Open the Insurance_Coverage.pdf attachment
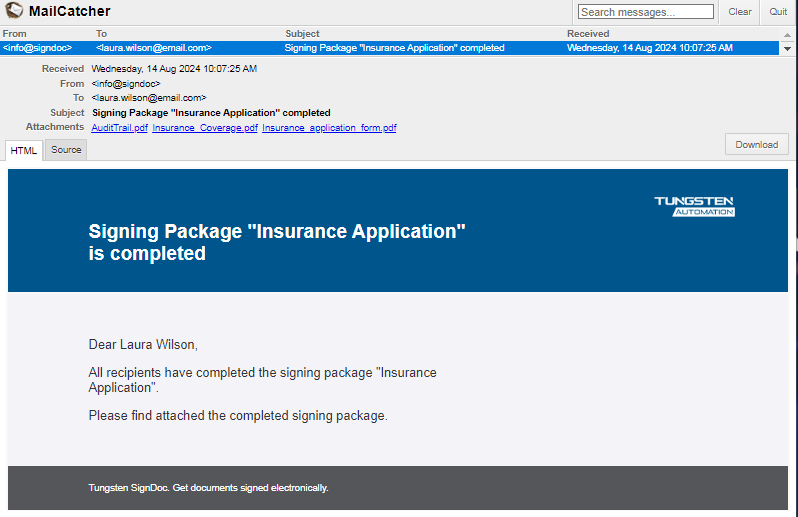Viewport: 798px width, 517px height. 205,128
